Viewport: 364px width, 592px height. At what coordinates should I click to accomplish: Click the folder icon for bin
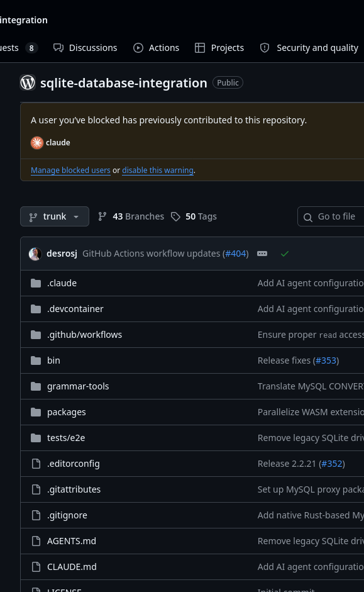tap(36, 360)
